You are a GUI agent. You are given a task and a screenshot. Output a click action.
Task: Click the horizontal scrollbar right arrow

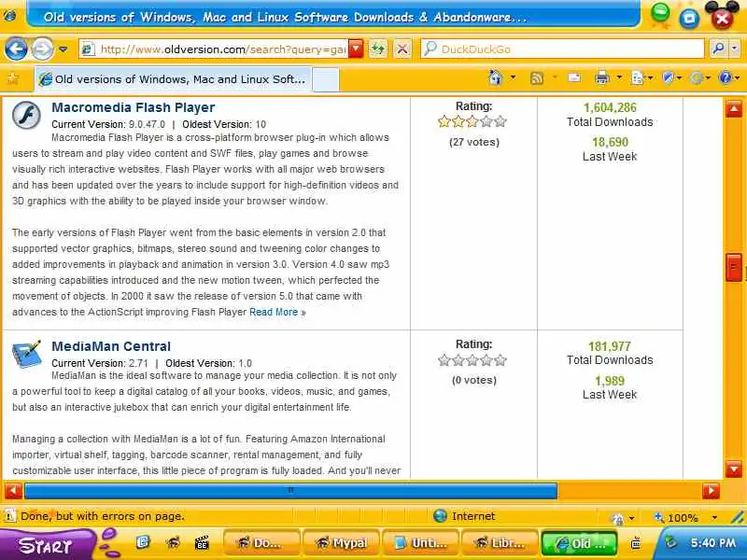pos(711,491)
